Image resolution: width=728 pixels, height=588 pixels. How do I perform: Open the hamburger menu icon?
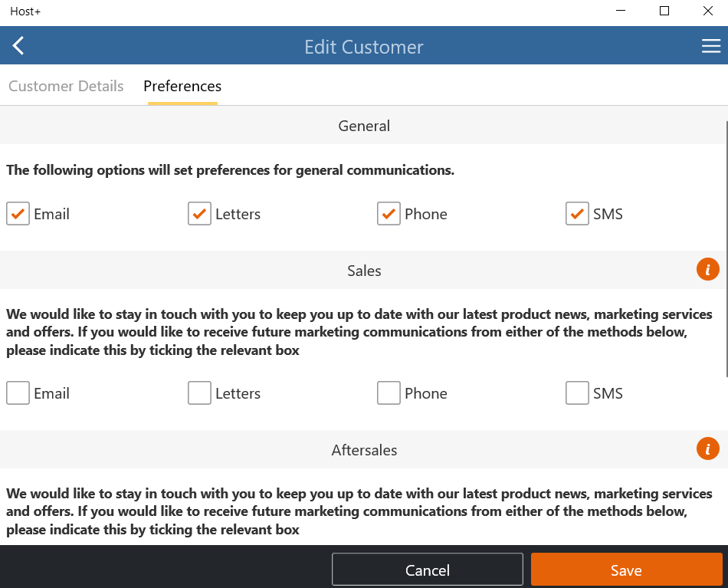[x=711, y=46]
